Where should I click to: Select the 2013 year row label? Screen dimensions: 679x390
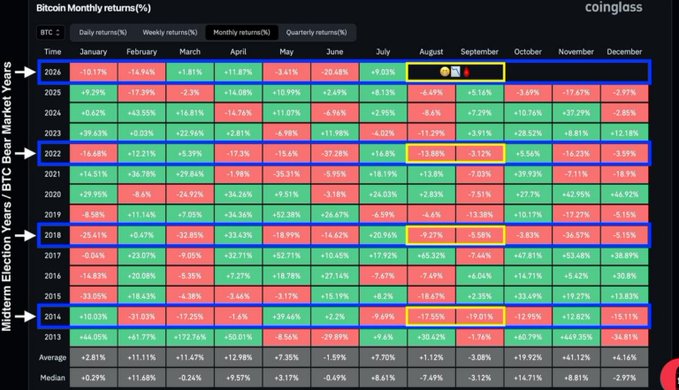click(52, 337)
